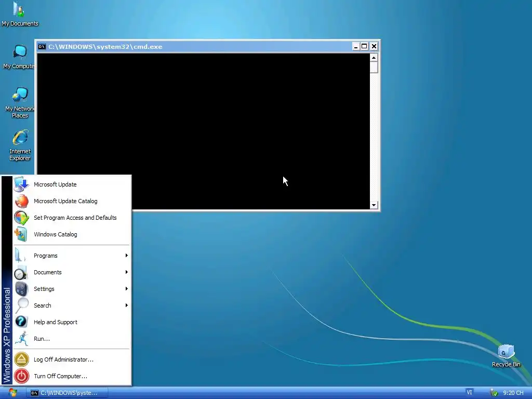Image resolution: width=532 pixels, height=399 pixels.
Task: Select Turn Off Computer...
Action: pos(72,376)
